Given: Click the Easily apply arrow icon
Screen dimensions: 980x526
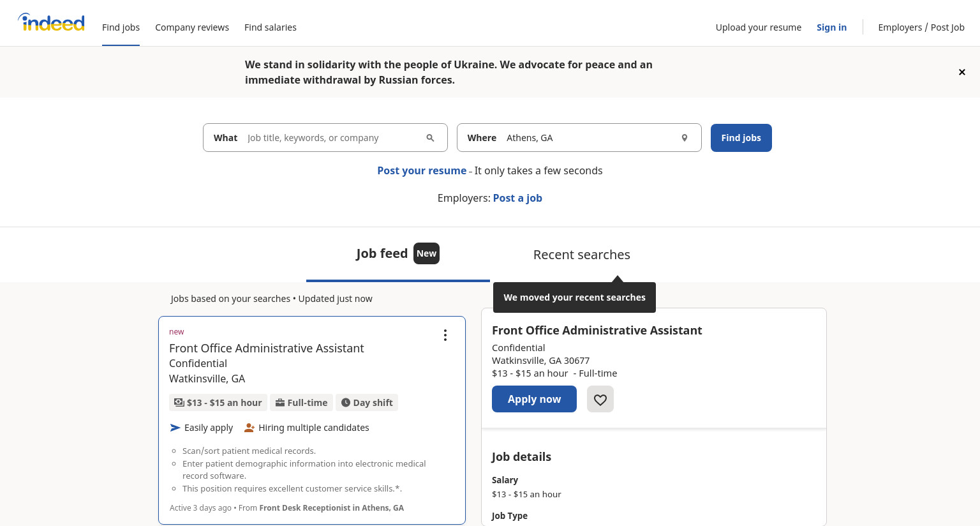Looking at the screenshot, I should pos(175,428).
